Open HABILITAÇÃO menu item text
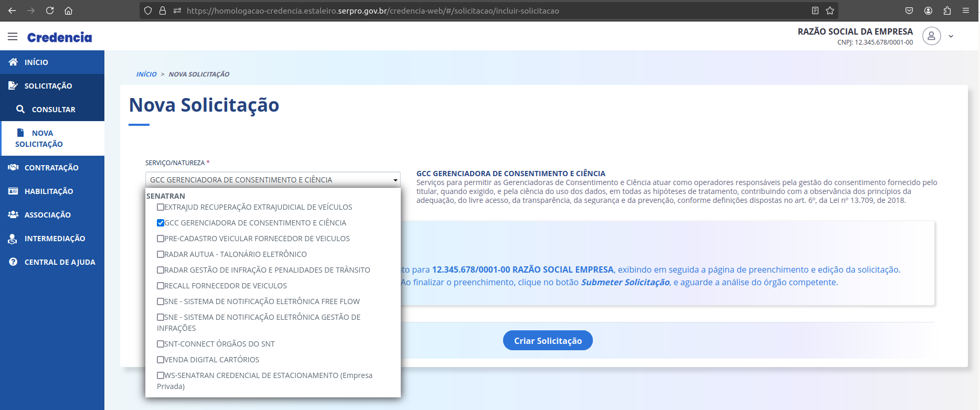This screenshot has height=410, width=980. click(x=49, y=191)
